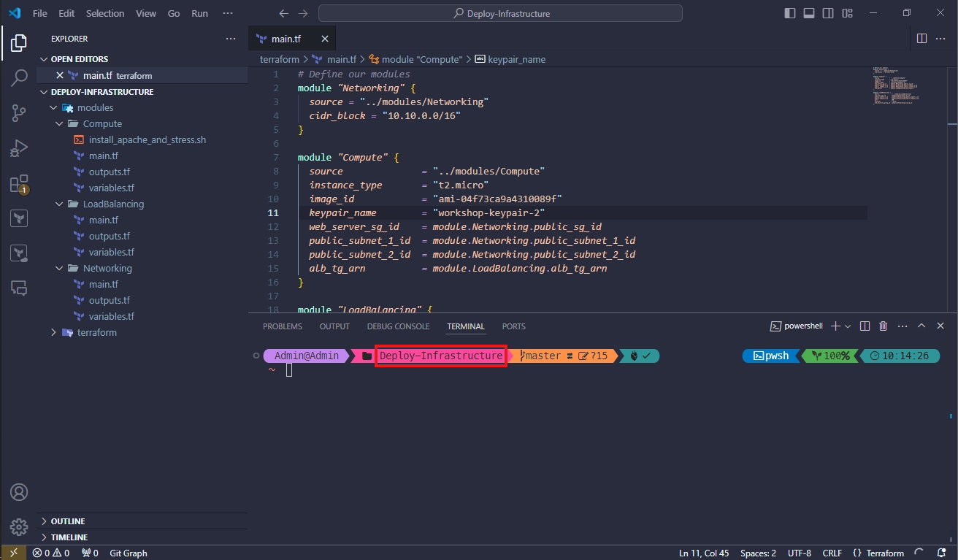Toggle the bottom panel
The width and height of the screenshot is (958, 560).
tap(809, 13)
